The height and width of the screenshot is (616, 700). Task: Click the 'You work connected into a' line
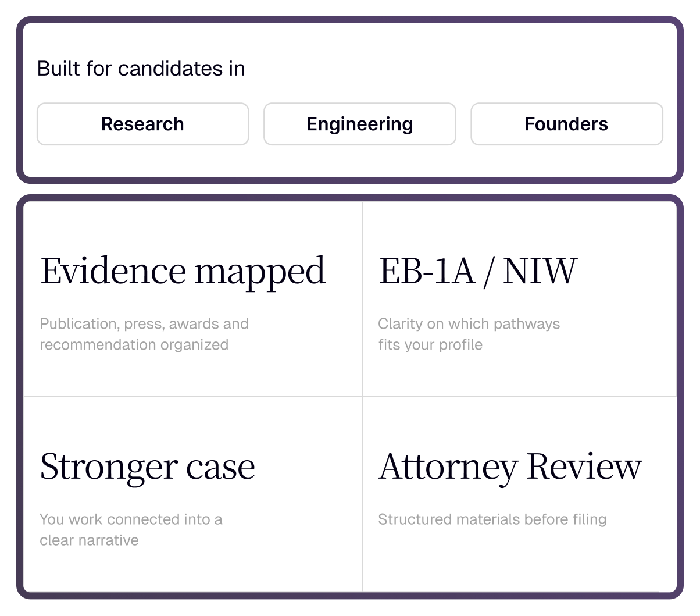click(131, 519)
